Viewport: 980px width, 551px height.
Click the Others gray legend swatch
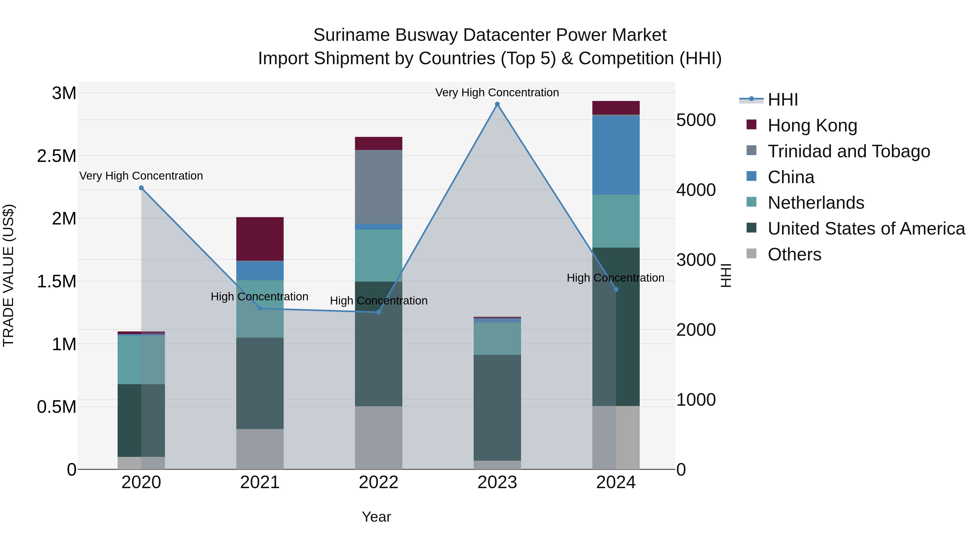[751, 253]
